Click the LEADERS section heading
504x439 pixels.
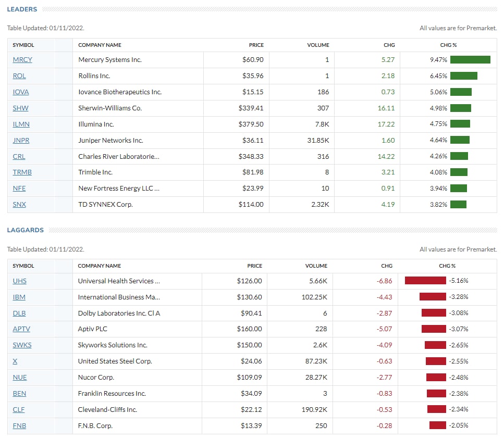[22, 9]
